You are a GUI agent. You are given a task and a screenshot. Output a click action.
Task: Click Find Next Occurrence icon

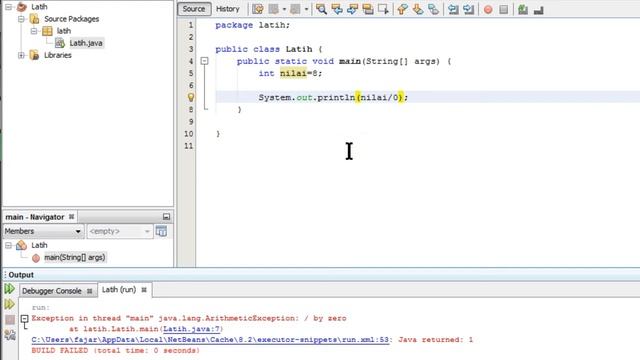352,9
